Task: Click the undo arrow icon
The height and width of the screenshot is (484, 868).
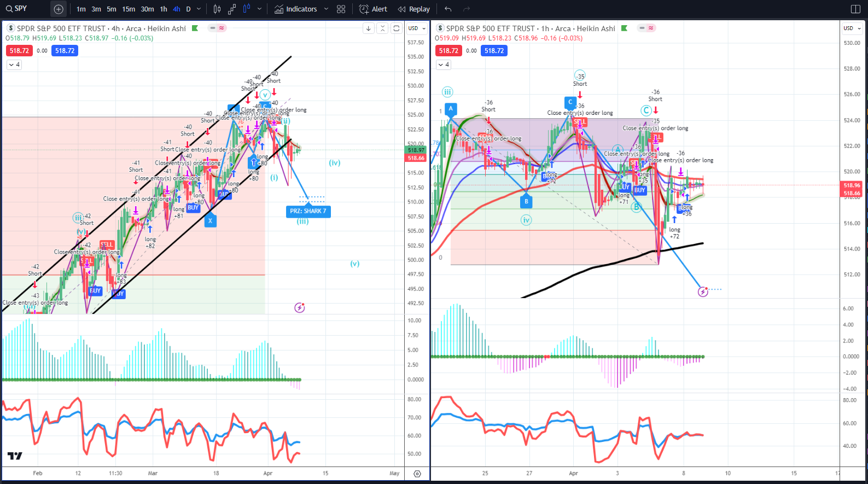Action: (448, 9)
